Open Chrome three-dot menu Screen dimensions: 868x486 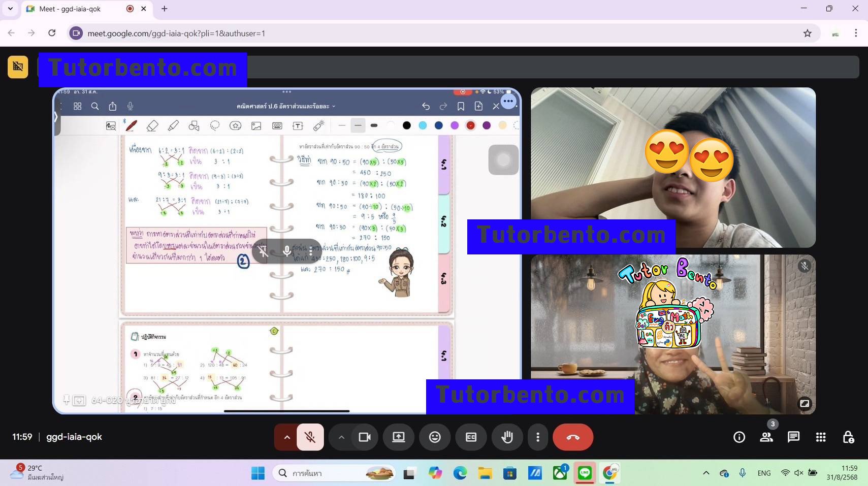pos(856,33)
